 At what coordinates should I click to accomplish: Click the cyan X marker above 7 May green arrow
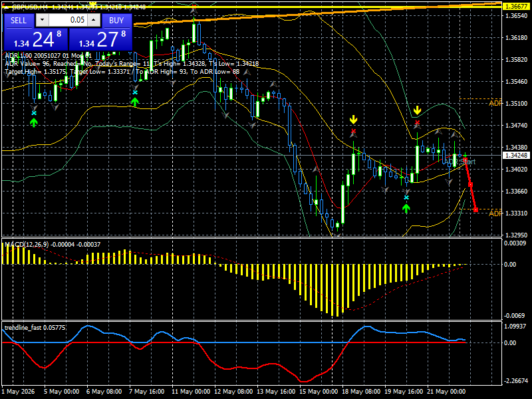[x=135, y=92]
